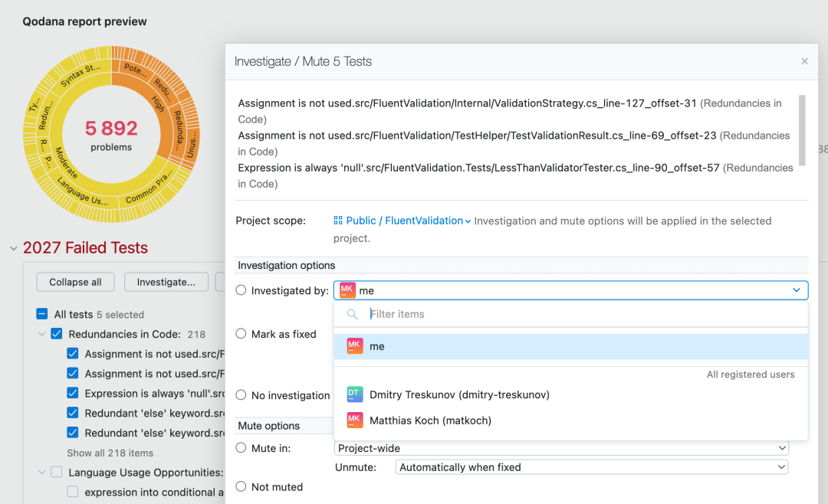Open the Show all 218 items link
This screenshot has width=828, height=504.
coord(110,453)
